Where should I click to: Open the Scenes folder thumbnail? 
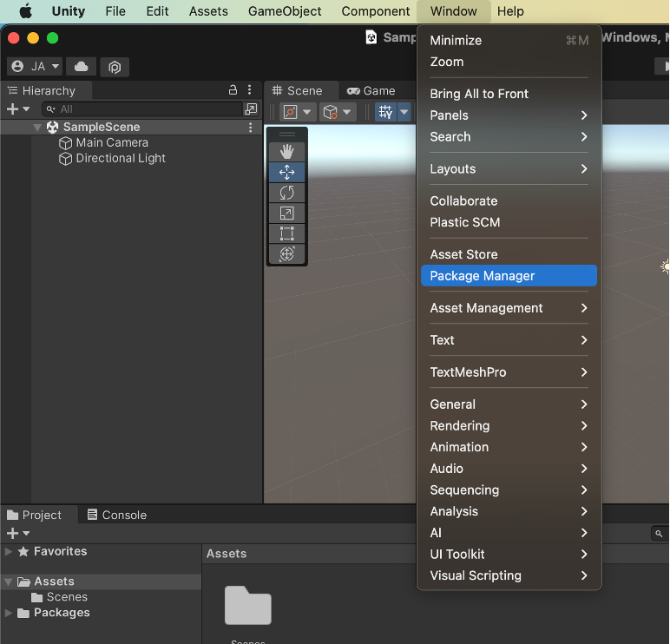pyautogui.click(x=248, y=606)
